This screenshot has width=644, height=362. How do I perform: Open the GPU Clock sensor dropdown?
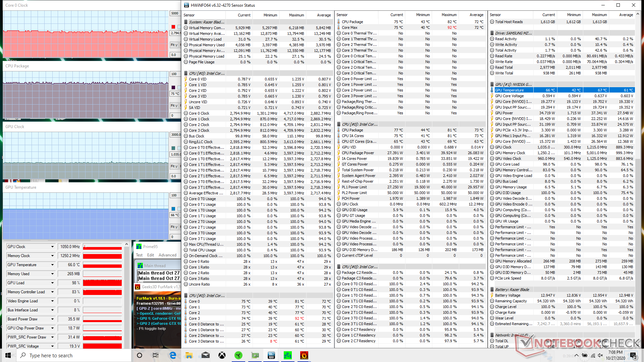52,247
